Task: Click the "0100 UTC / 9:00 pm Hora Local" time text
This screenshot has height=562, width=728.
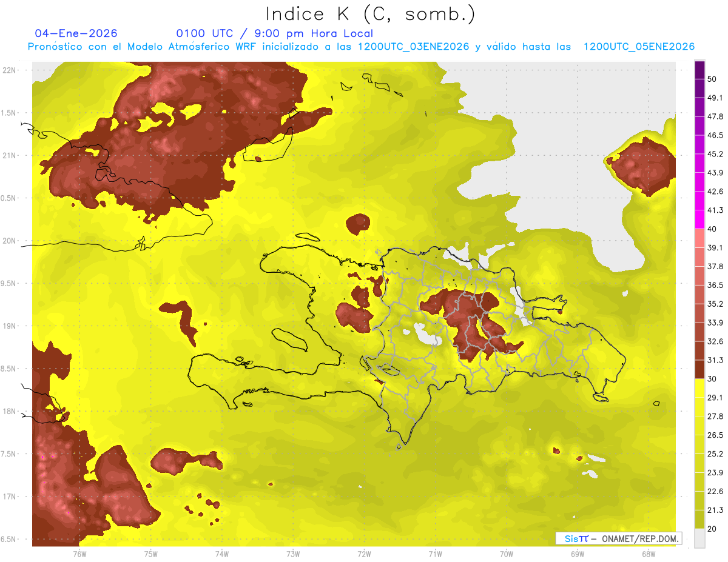Action: pos(275,33)
